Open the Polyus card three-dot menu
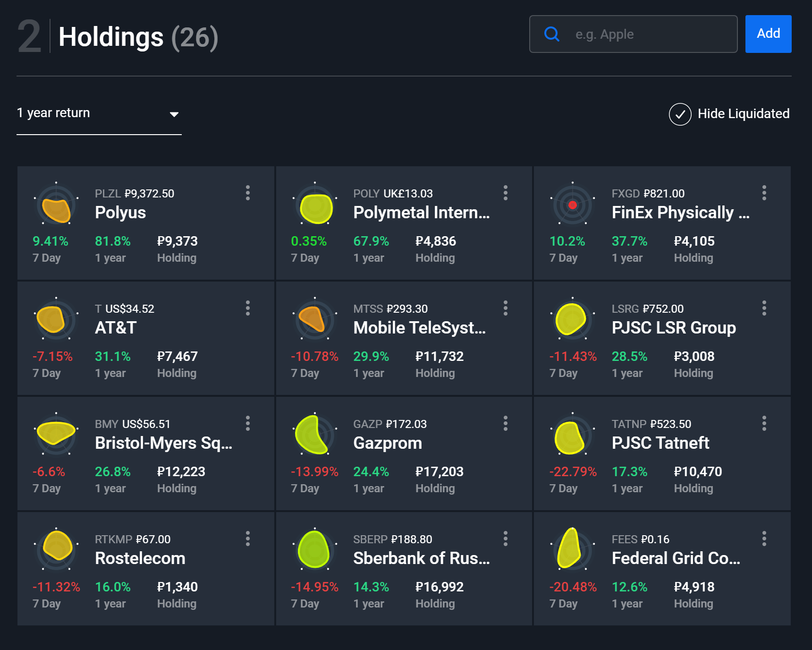Screen dimensions: 812x650 coord(248,193)
